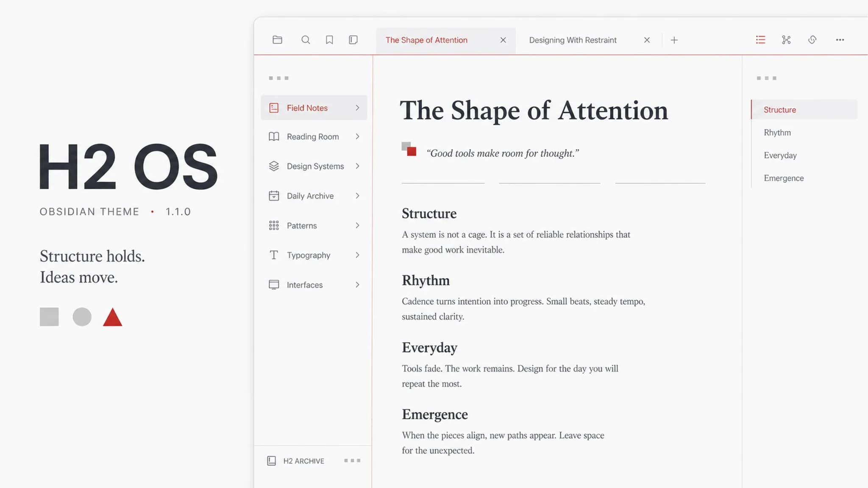868x488 pixels.
Task: Click the 1.1.0 version number
Action: (178, 212)
